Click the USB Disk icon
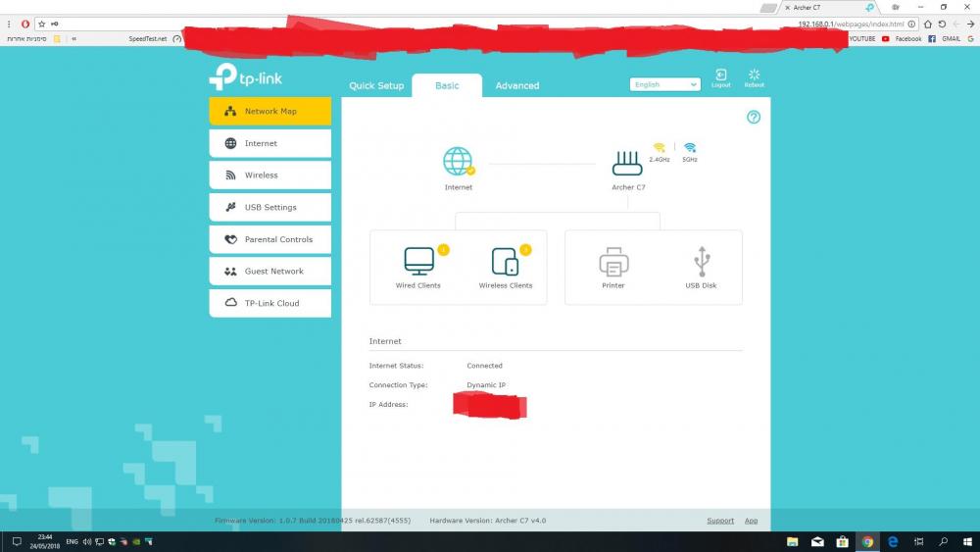The width and height of the screenshot is (980, 552). tap(702, 262)
